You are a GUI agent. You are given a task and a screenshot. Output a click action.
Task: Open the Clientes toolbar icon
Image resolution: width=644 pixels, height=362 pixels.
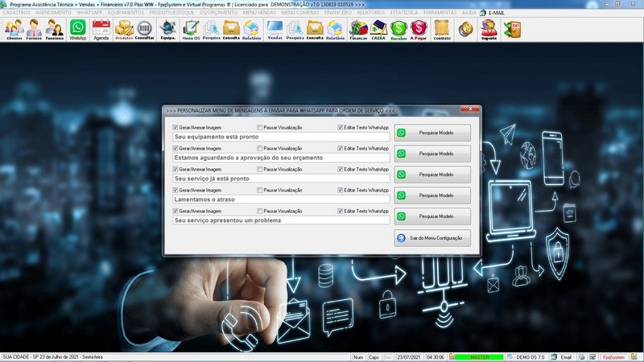[x=14, y=30]
